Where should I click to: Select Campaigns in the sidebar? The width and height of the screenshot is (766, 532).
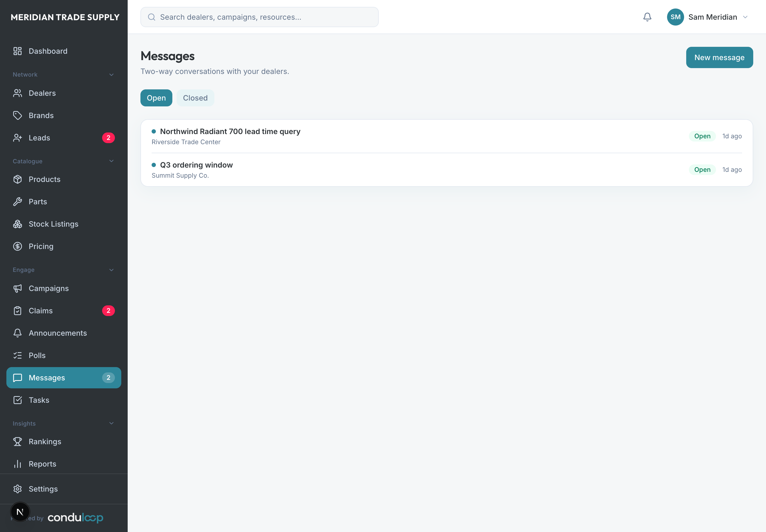64,288
